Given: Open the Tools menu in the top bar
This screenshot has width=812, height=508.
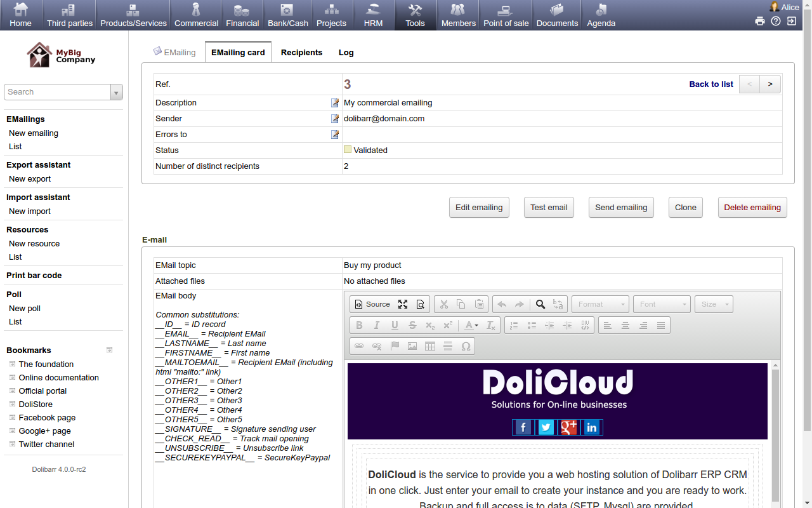Looking at the screenshot, I should [x=415, y=15].
